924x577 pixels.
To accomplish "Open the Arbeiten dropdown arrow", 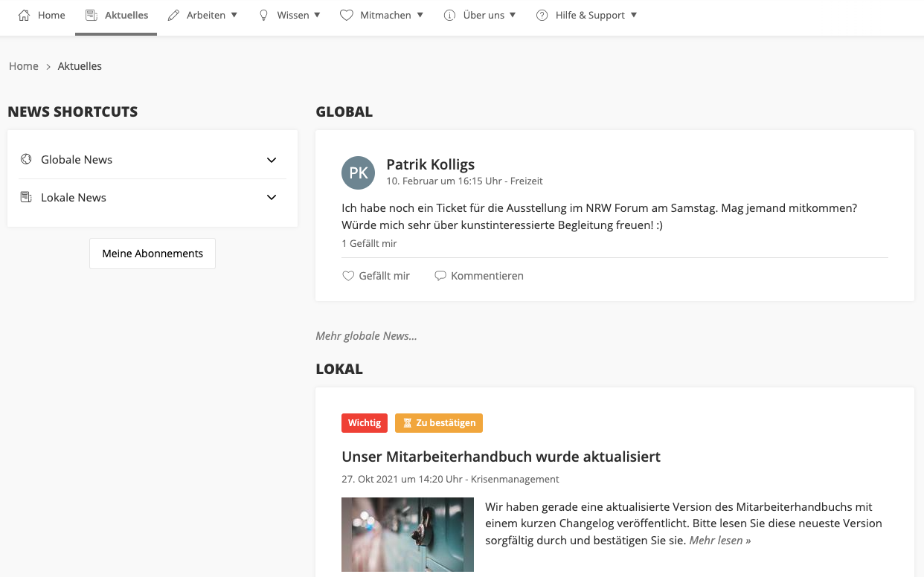I will (x=234, y=15).
